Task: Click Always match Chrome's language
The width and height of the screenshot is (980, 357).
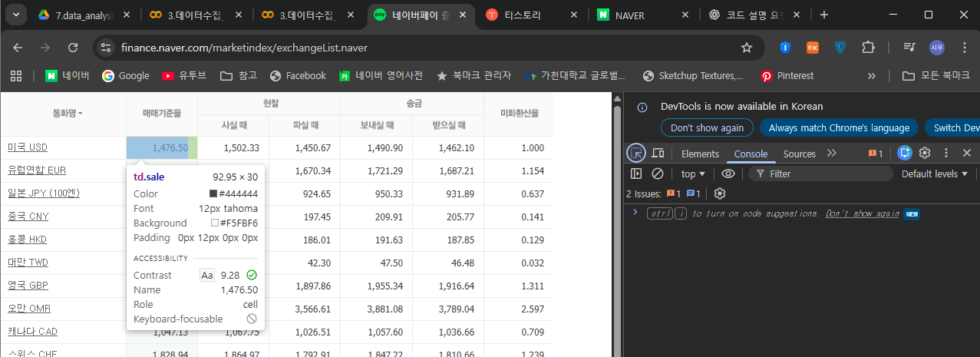Action: pyautogui.click(x=839, y=127)
